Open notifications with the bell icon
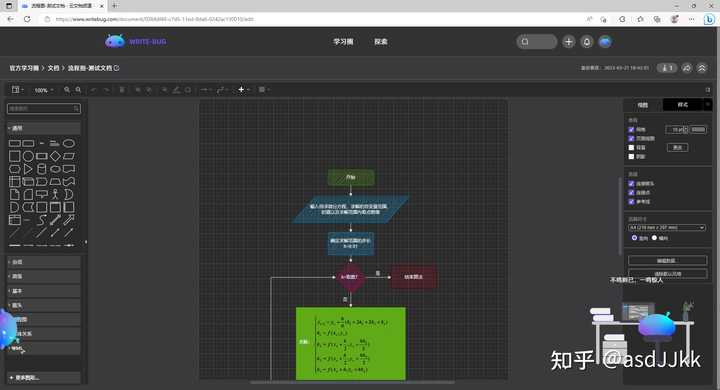720x390 pixels. (587, 42)
